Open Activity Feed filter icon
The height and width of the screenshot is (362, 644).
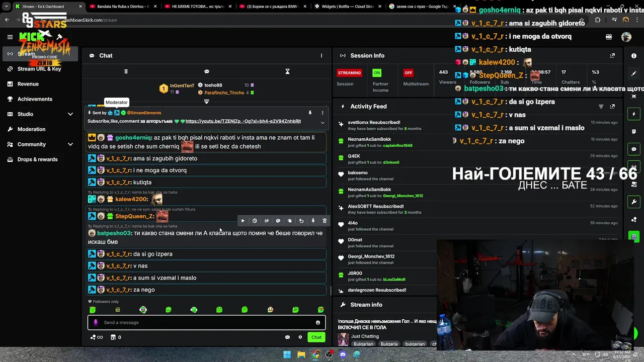click(601, 107)
